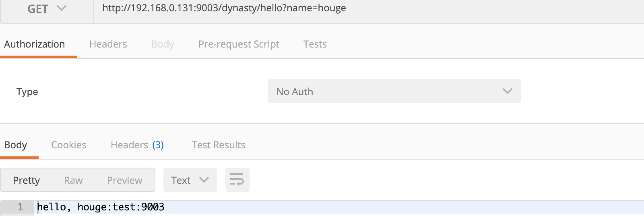Click into the request URL field
Screen dimensions: 644x216
pyautogui.click(x=369, y=9)
